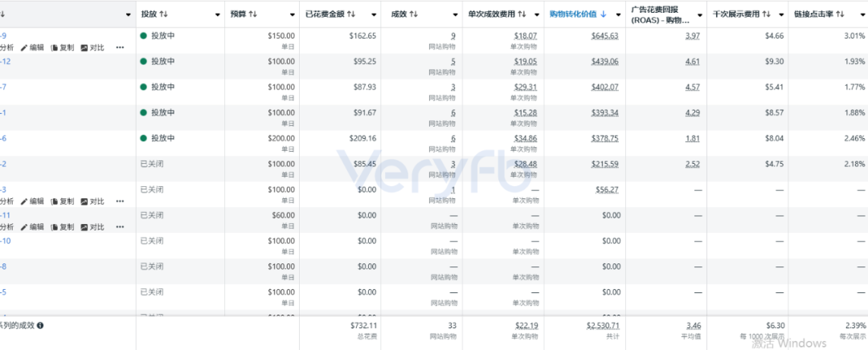The height and width of the screenshot is (350, 868).
Task: Click the info icon beside 系列的成效
Action: (x=40, y=326)
